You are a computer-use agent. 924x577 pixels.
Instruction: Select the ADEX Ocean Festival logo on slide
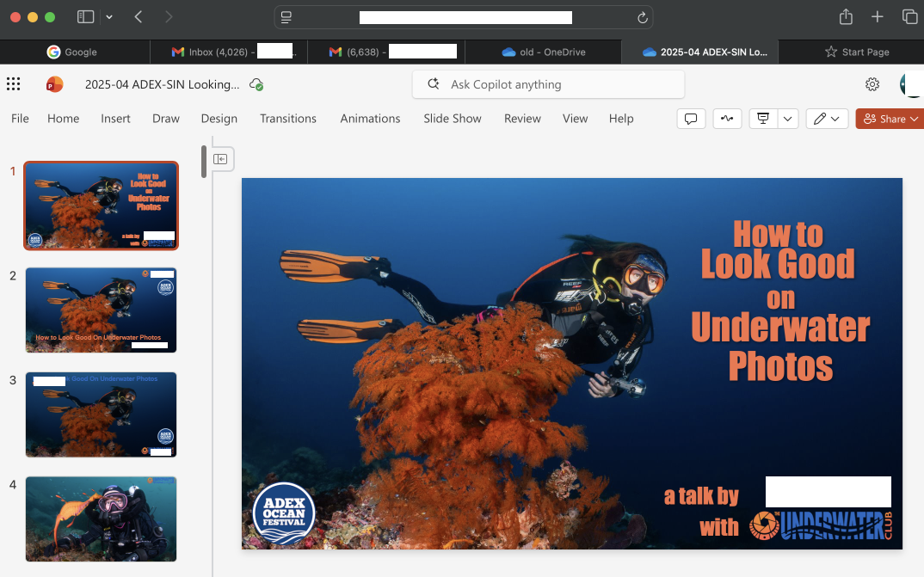(x=283, y=513)
